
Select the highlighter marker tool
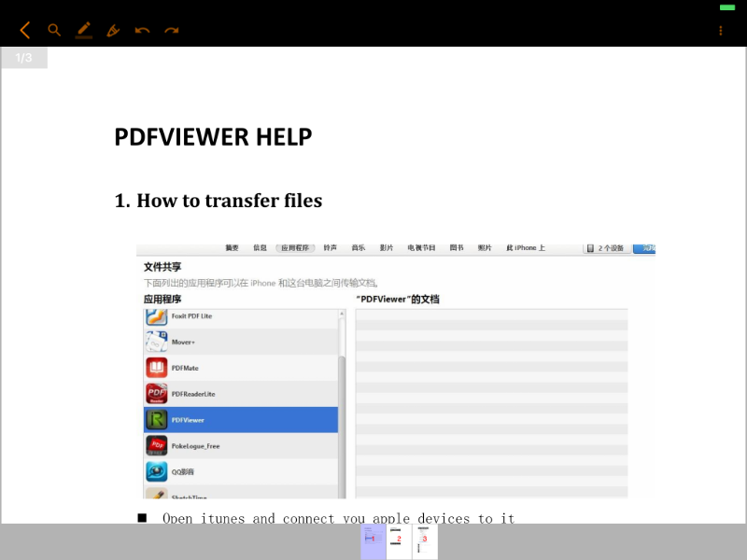click(113, 30)
